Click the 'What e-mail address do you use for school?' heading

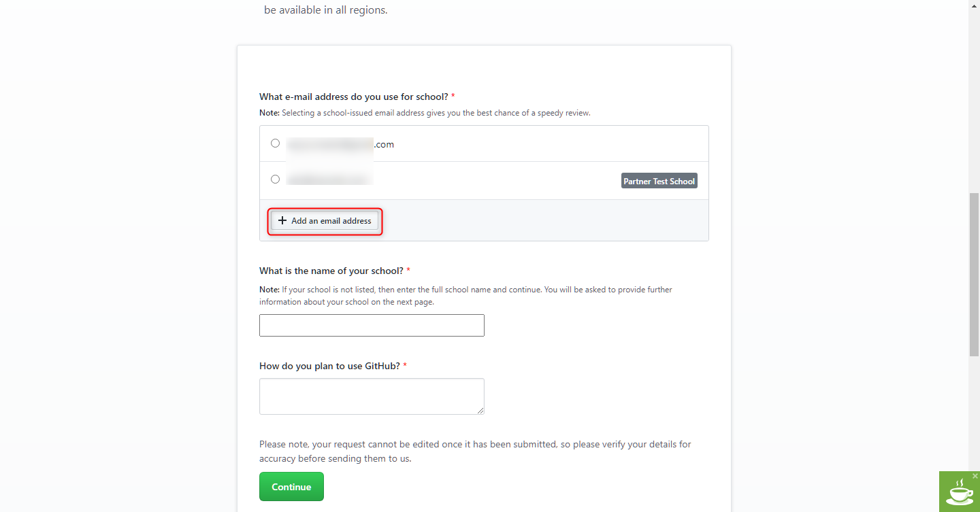pos(354,97)
